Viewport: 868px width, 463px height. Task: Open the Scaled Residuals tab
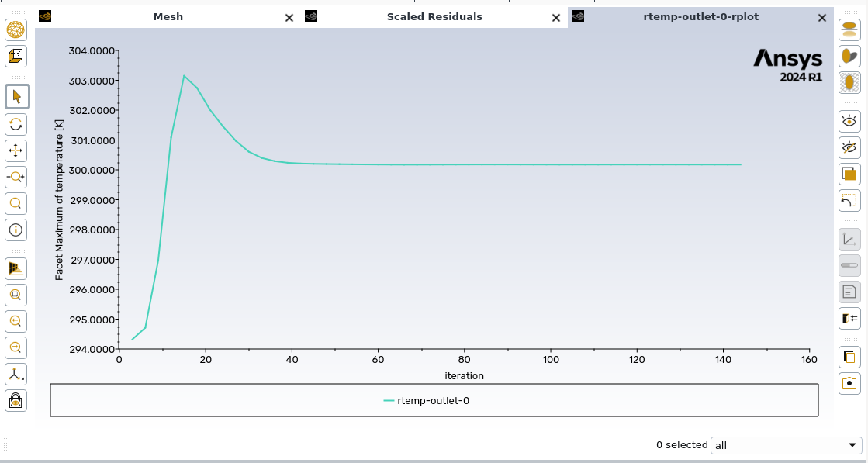pyautogui.click(x=434, y=17)
